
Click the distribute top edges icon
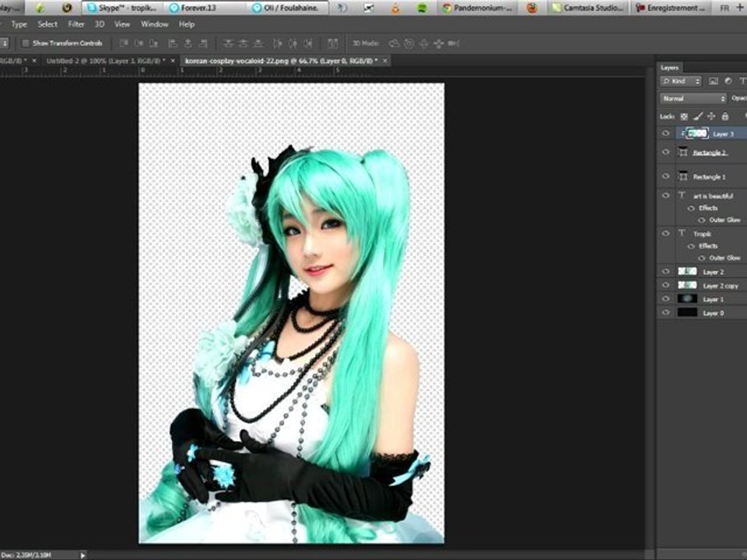coord(228,44)
